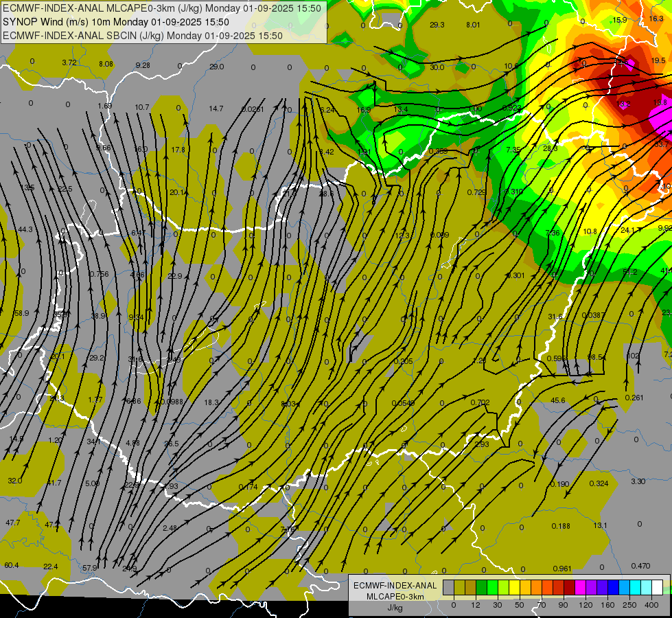Screen dimensions: 672x618
Task: Click the station value '19.5'
Action: coord(658,60)
